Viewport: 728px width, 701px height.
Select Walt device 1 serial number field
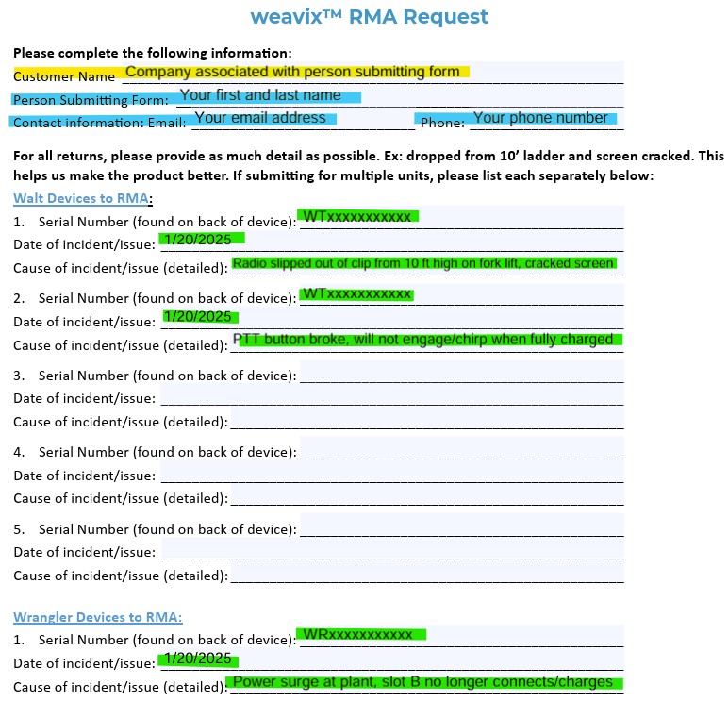pyautogui.click(x=462, y=218)
